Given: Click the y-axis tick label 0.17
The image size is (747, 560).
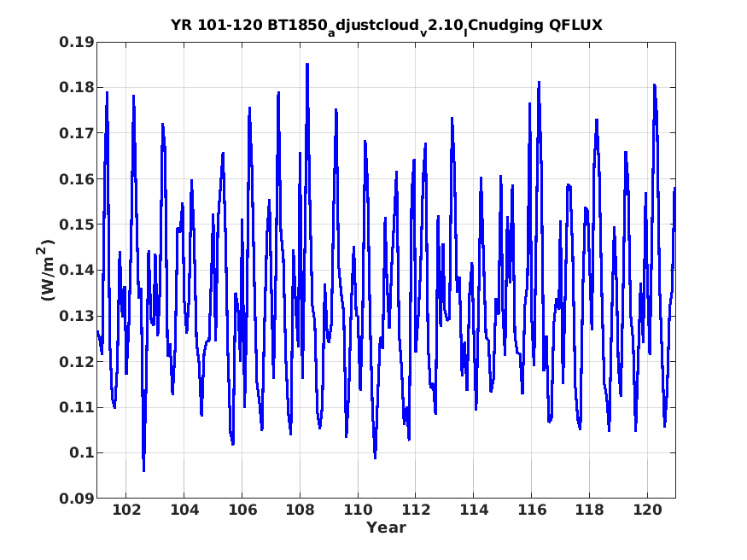Looking at the screenshot, I should click(x=76, y=133).
